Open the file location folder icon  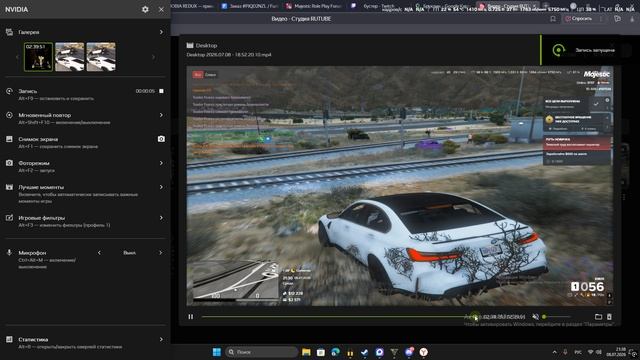click(598, 317)
